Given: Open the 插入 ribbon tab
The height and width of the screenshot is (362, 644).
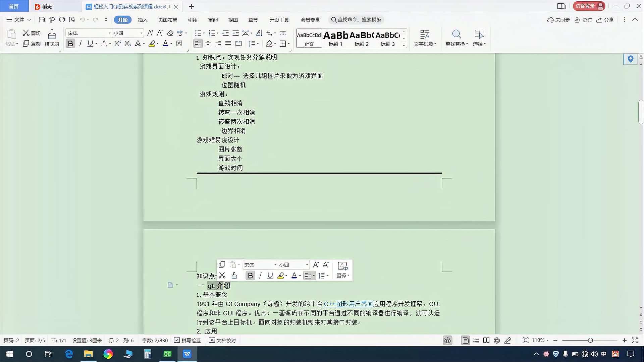Looking at the screenshot, I should click(x=143, y=20).
